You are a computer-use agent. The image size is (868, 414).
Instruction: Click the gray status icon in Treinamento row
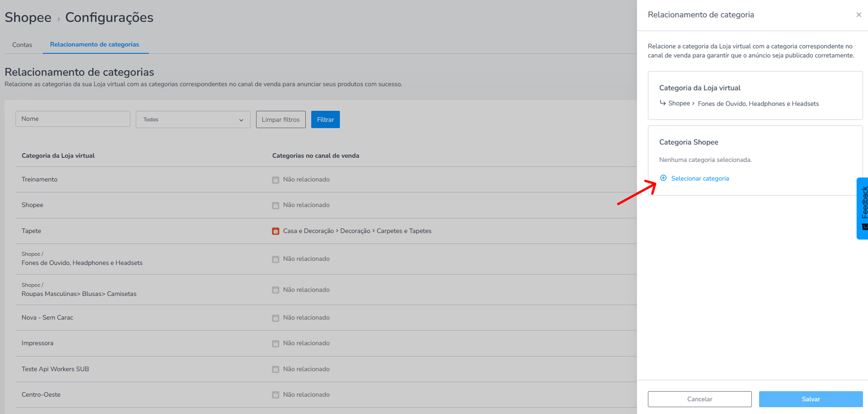tap(276, 180)
